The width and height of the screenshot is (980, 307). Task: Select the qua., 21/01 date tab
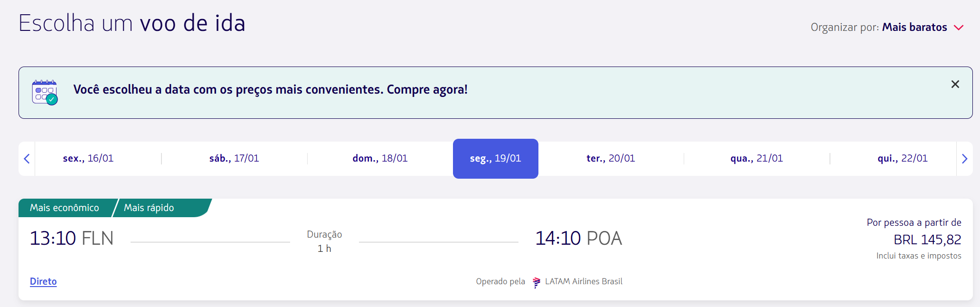pyautogui.click(x=756, y=158)
